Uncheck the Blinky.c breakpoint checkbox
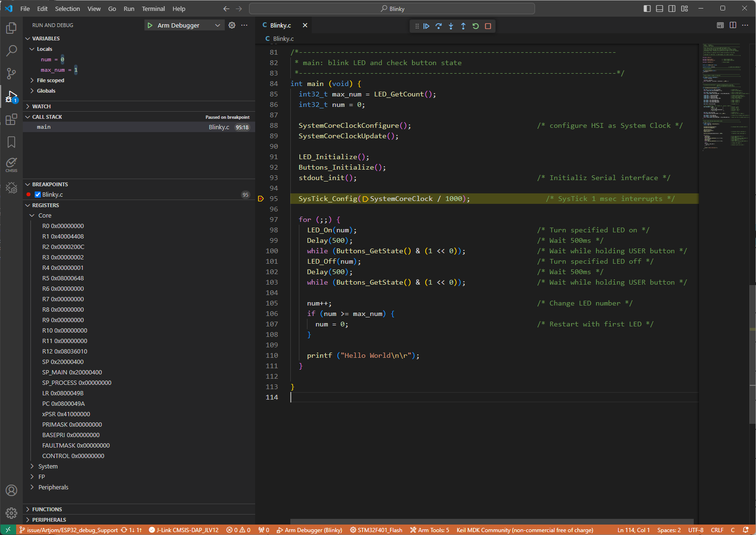Screen dimensions: 756x535 [38, 195]
